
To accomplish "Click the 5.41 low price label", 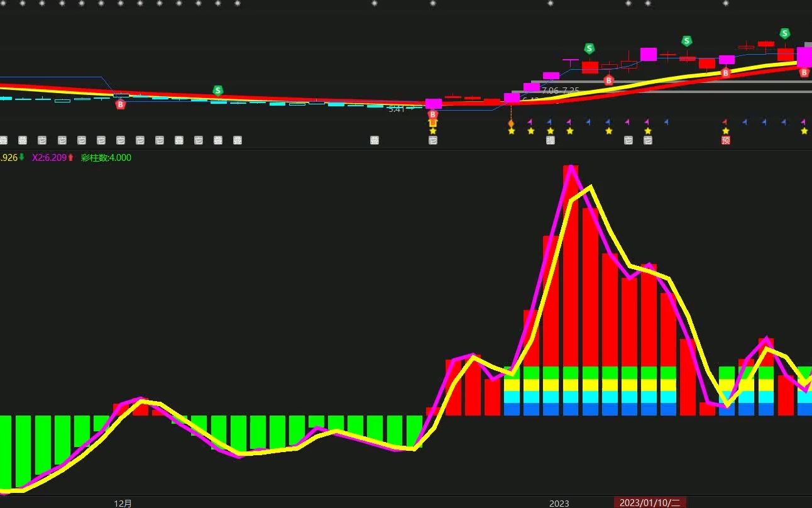I will [x=397, y=109].
